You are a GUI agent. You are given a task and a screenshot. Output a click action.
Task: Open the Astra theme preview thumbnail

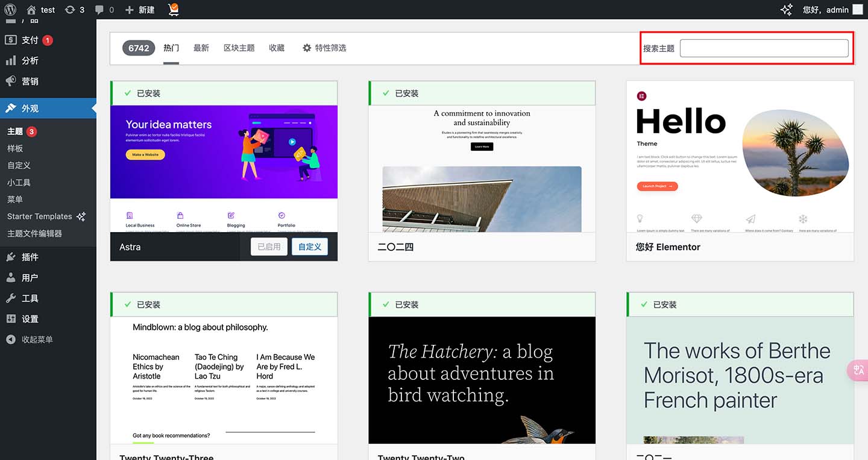click(224, 168)
